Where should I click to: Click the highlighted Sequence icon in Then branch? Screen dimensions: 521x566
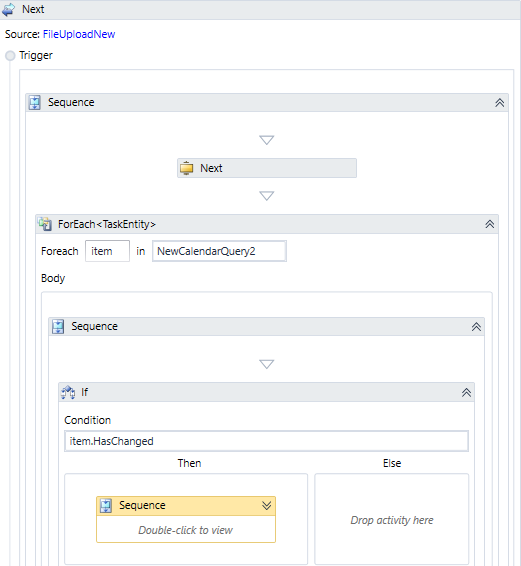point(106,506)
